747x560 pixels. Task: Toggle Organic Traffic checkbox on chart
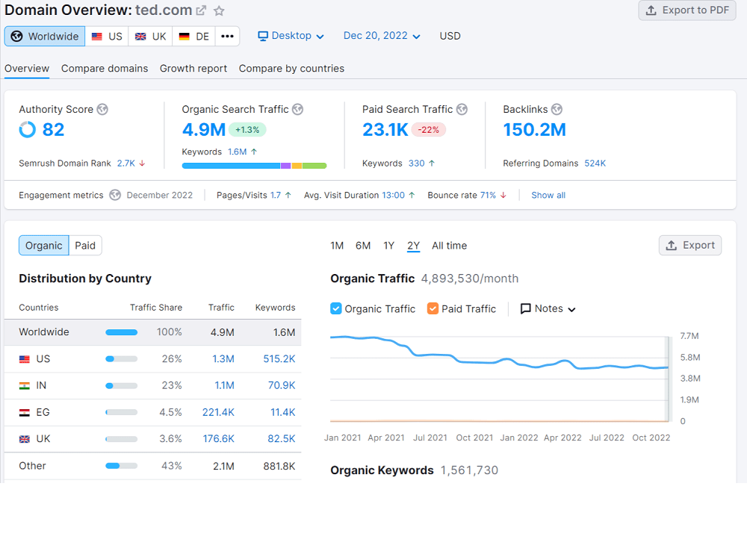(336, 308)
